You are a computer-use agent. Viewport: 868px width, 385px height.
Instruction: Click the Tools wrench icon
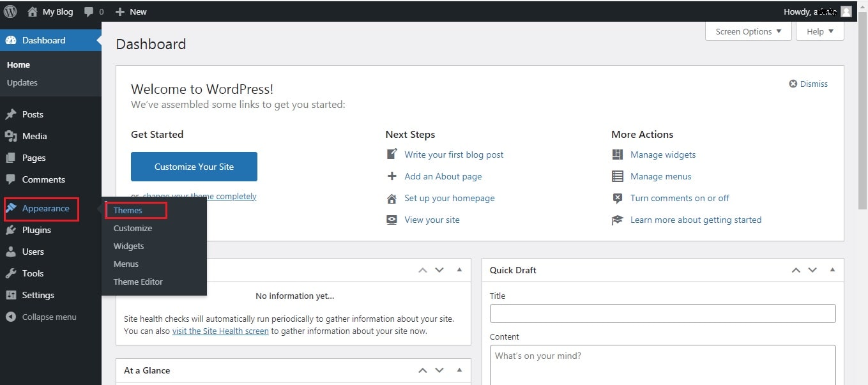tap(11, 273)
